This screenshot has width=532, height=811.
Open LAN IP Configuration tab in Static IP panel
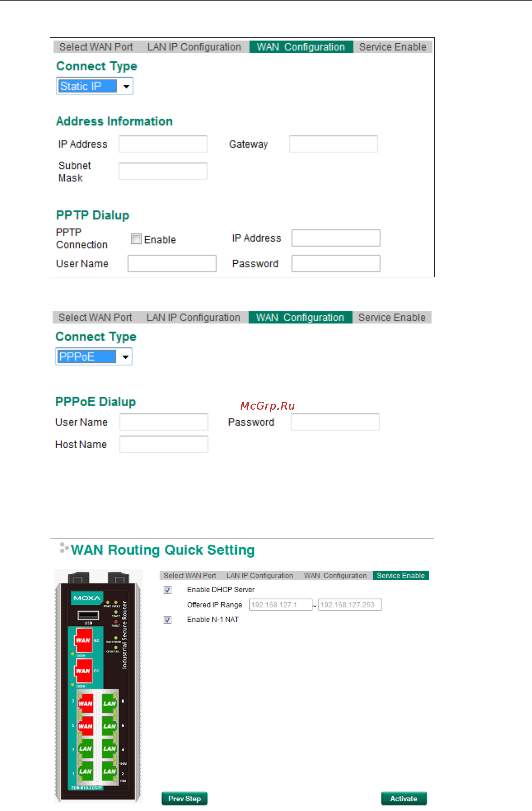click(x=194, y=47)
